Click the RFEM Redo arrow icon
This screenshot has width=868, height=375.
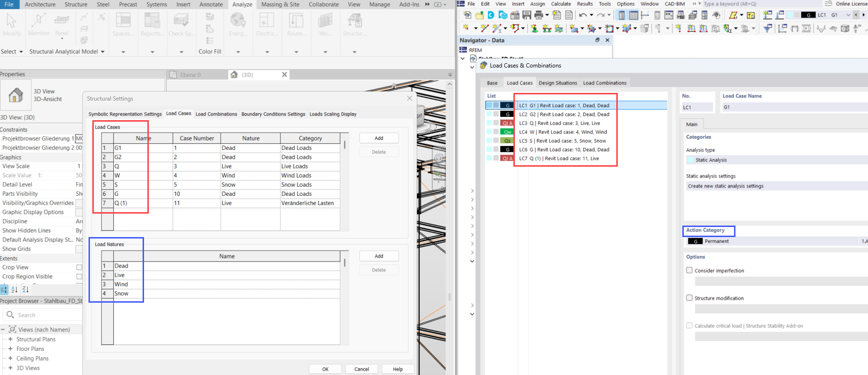601,15
